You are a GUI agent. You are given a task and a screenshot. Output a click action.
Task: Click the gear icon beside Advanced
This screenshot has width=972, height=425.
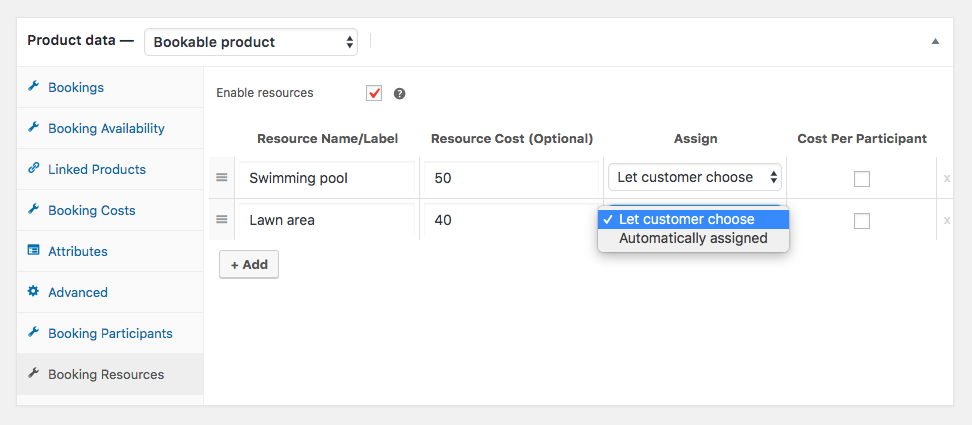[x=33, y=292]
